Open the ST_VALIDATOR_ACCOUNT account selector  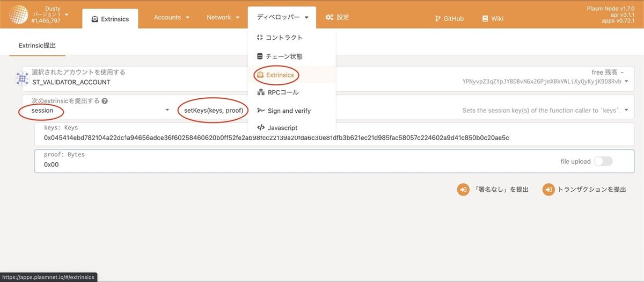click(327, 78)
